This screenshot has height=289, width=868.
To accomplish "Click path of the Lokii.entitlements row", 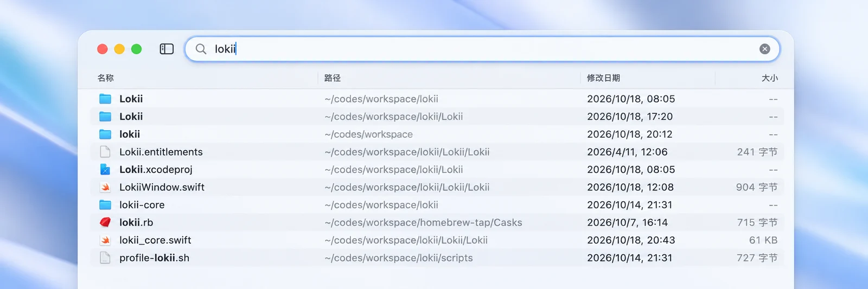I will [407, 152].
